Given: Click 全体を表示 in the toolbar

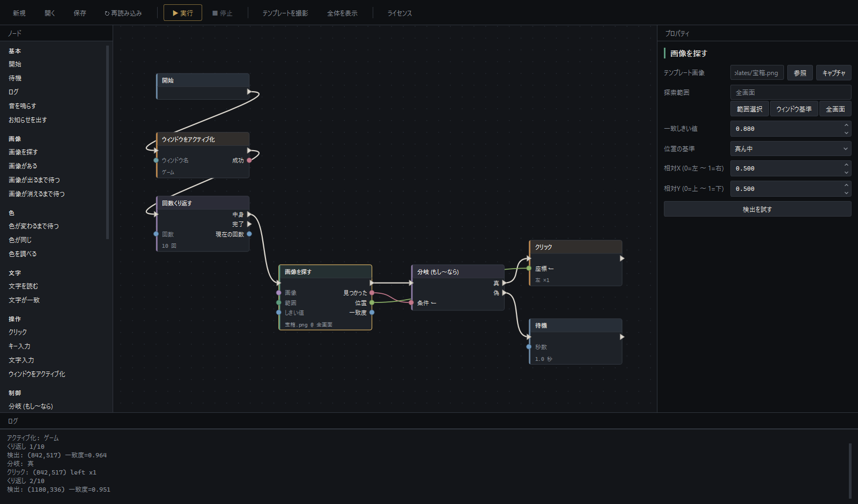Looking at the screenshot, I should coord(342,13).
